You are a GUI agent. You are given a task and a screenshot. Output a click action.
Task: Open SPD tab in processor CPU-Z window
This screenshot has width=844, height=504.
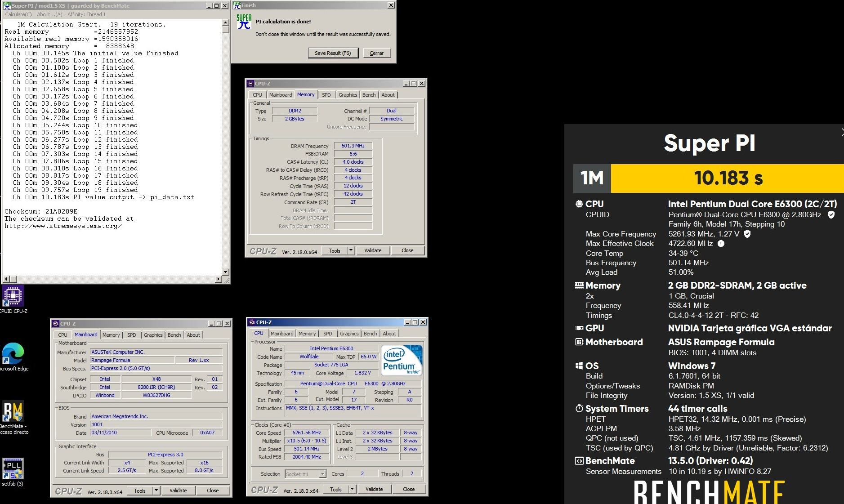pos(328,334)
